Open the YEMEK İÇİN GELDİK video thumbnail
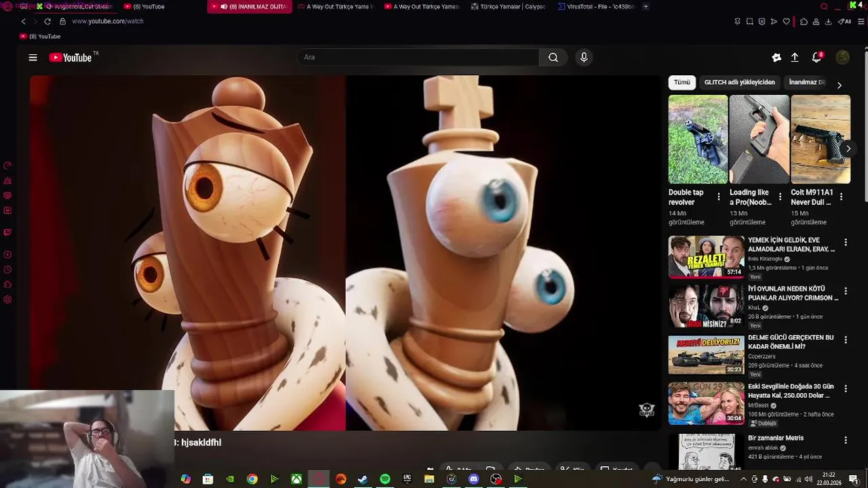Viewport: 868px width, 488px height. point(706,257)
